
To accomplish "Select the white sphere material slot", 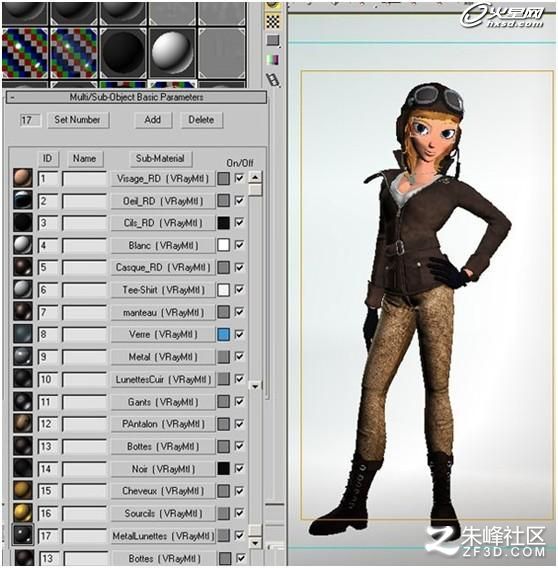I will [x=173, y=53].
